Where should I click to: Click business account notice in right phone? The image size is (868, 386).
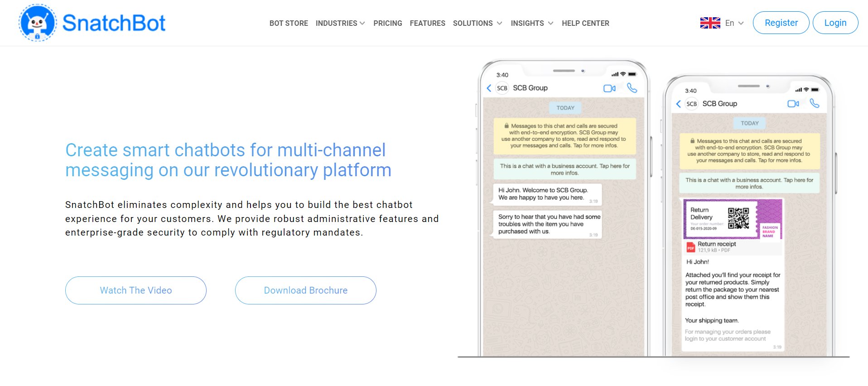pos(749,183)
